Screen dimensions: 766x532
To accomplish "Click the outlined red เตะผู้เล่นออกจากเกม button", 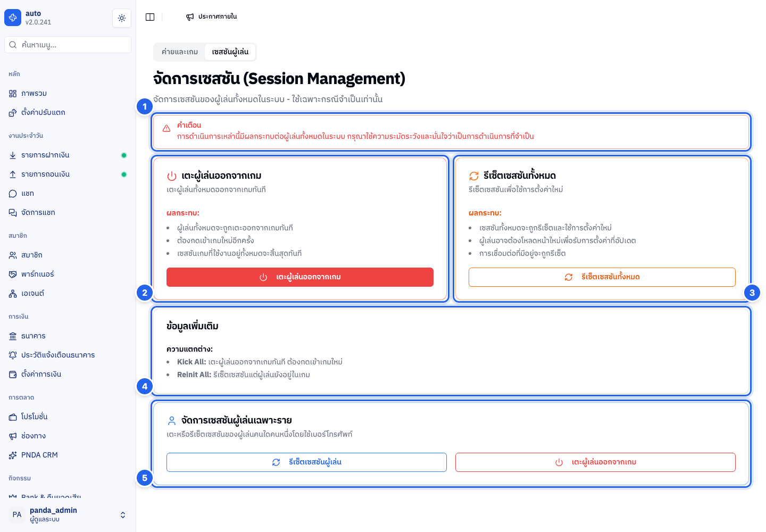I will tap(595, 462).
